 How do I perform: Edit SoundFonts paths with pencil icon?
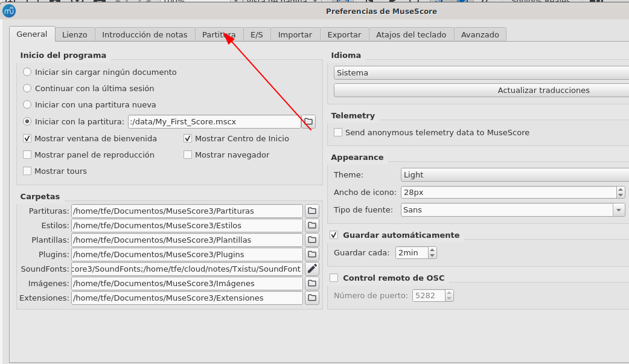[x=312, y=269]
